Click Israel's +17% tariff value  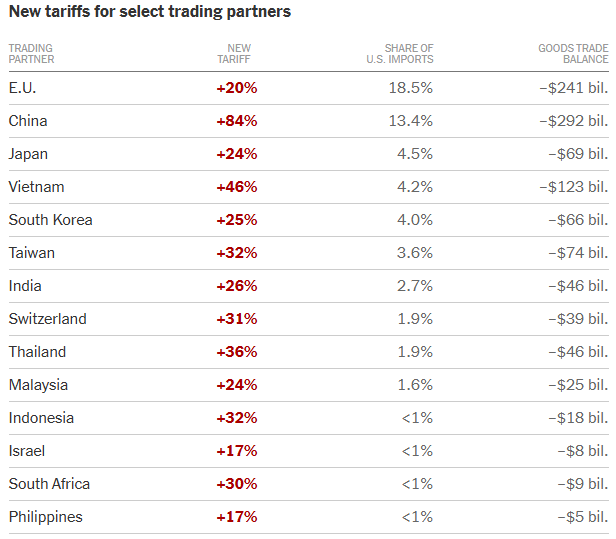click(x=236, y=451)
